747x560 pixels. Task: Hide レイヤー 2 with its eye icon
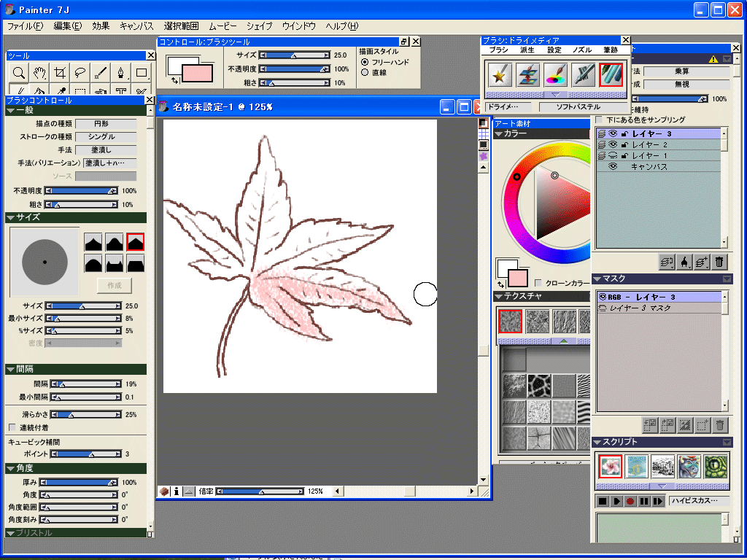[613, 144]
